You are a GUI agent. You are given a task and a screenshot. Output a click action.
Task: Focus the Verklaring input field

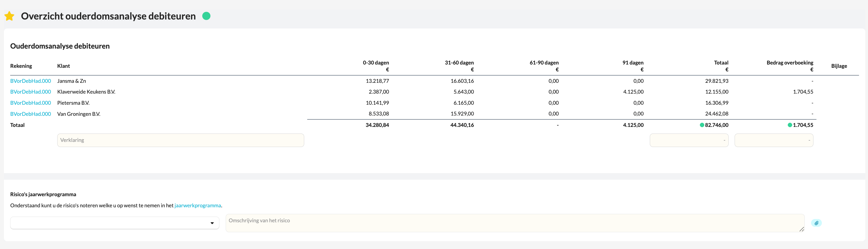(181, 140)
